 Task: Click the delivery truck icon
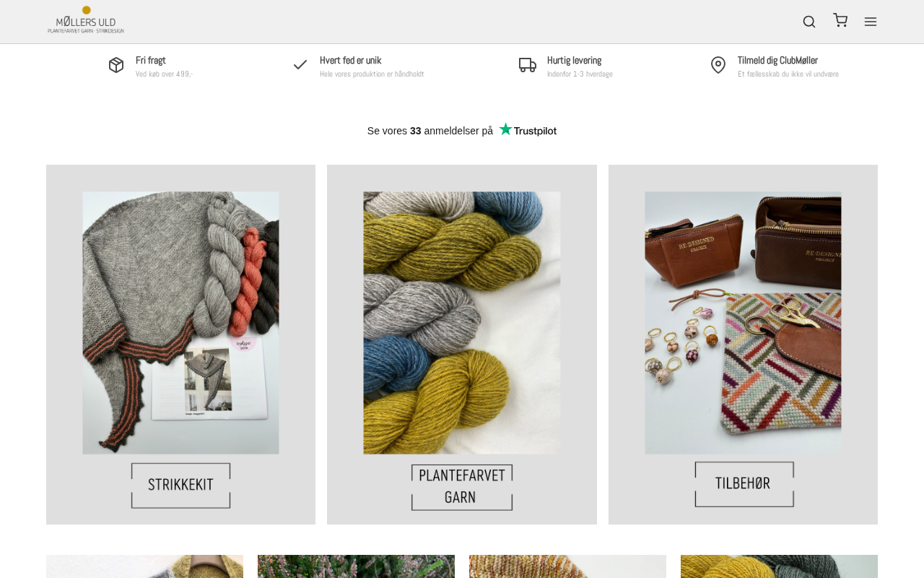click(x=528, y=65)
